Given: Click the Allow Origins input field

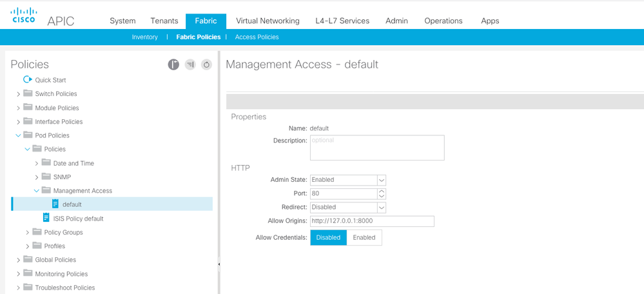Looking at the screenshot, I should 372,221.
